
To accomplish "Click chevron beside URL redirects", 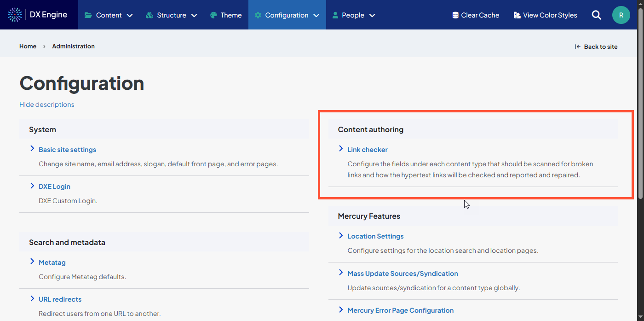I will coord(32,298).
